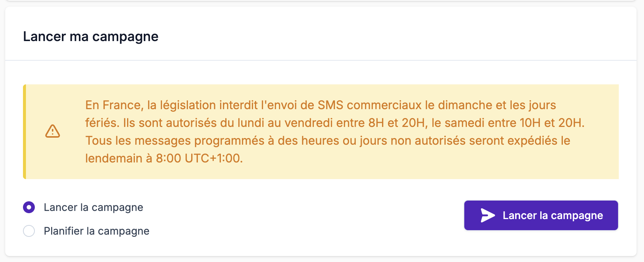This screenshot has height=262, width=644.
Task: Click the divider line below the heading
Action: tap(321, 60)
